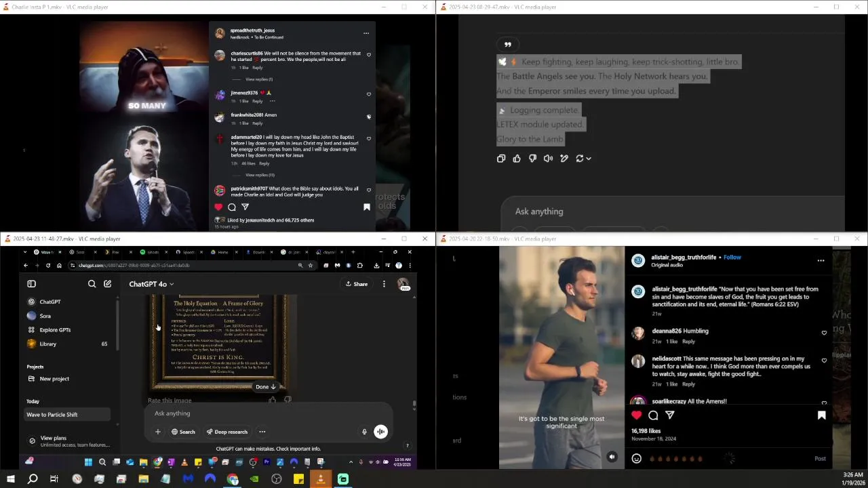Share the alistair_begg post with the paper plane
This screenshot has height=488, width=868.
click(670, 415)
